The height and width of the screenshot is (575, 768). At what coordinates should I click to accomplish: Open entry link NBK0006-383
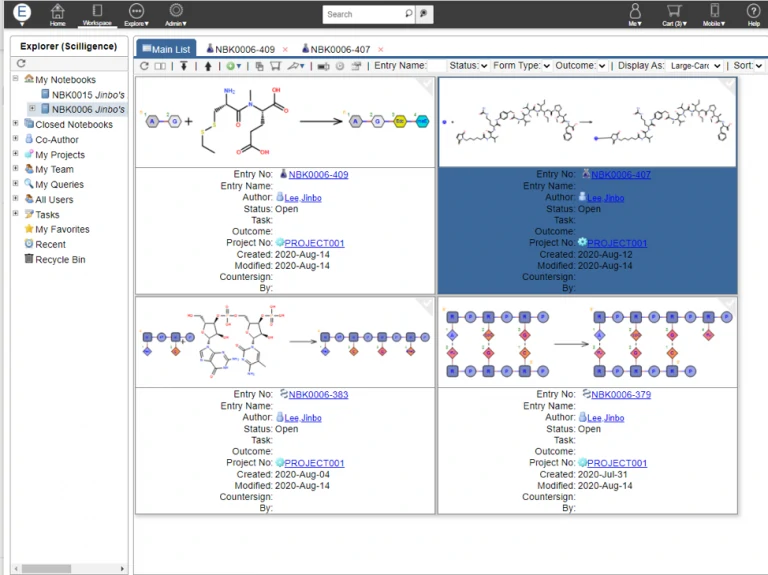pos(318,395)
